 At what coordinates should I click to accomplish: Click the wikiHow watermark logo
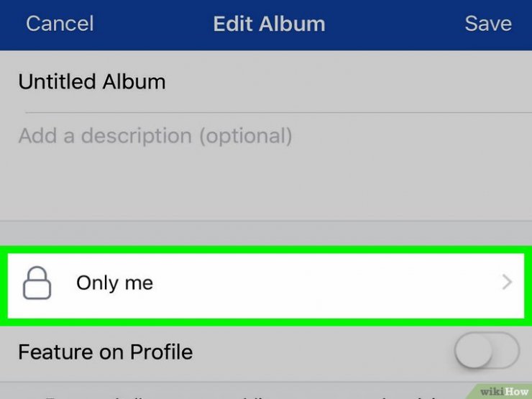(x=504, y=392)
